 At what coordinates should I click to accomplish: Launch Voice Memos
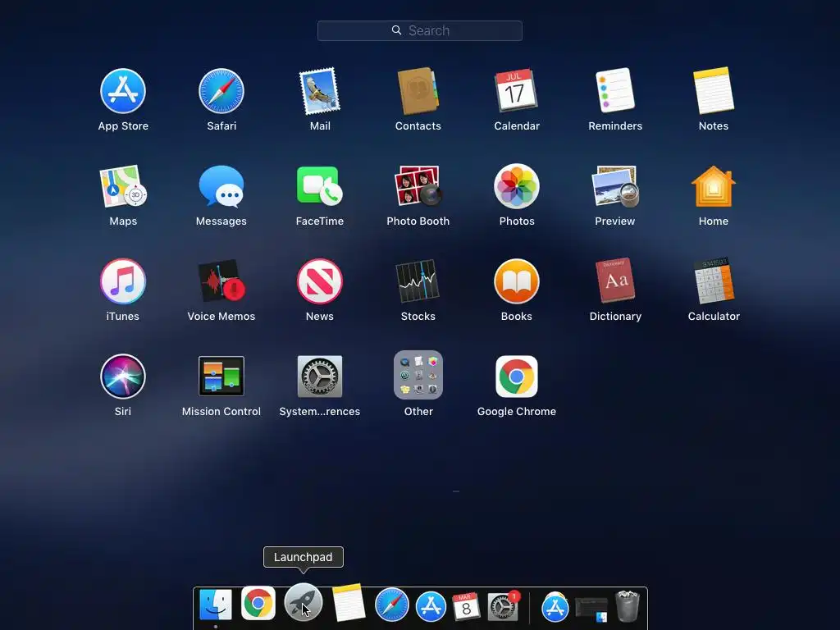[221, 281]
